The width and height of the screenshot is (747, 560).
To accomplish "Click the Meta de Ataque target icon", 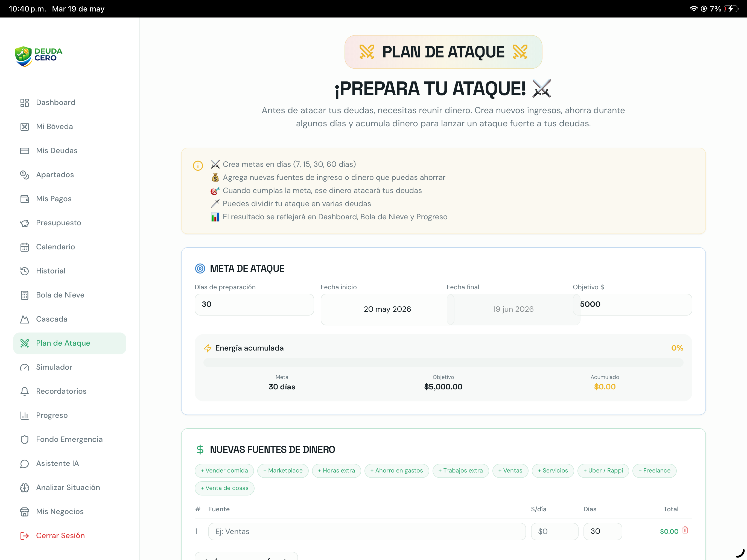I will pos(200,269).
